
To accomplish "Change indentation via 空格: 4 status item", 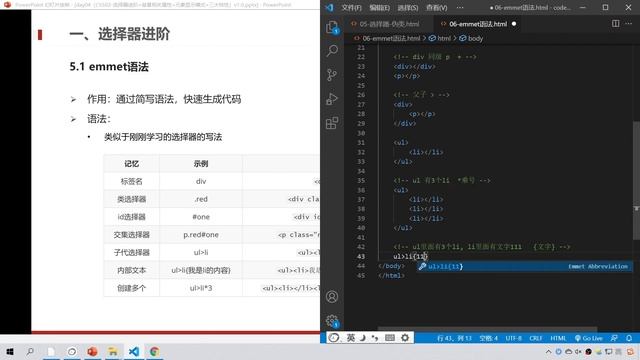I will tap(489, 338).
